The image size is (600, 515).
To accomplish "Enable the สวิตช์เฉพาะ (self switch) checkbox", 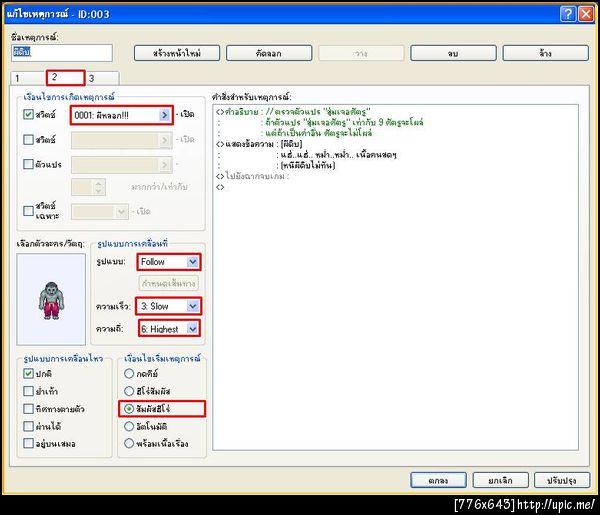I will tap(28, 211).
